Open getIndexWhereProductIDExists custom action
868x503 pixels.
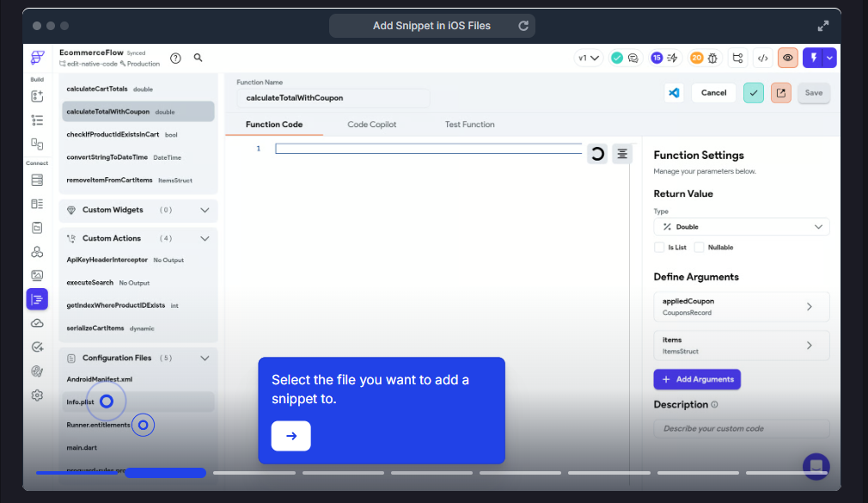[138, 305]
